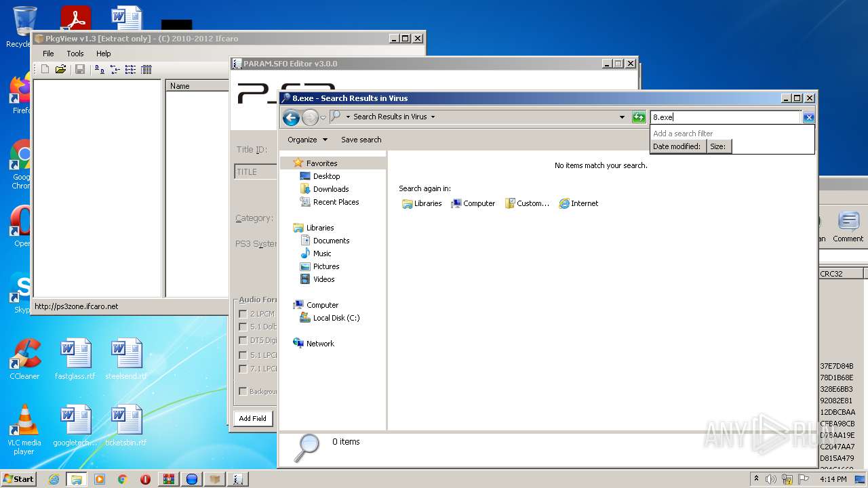868x488 pixels.
Task: Toggle the DTS Digital audio checkbox
Action: click(243, 340)
